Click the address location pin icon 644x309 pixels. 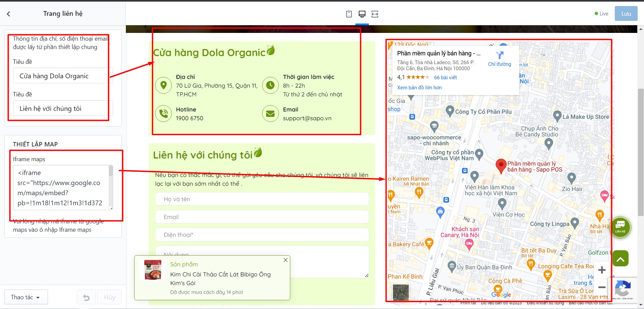coord(163,85)
